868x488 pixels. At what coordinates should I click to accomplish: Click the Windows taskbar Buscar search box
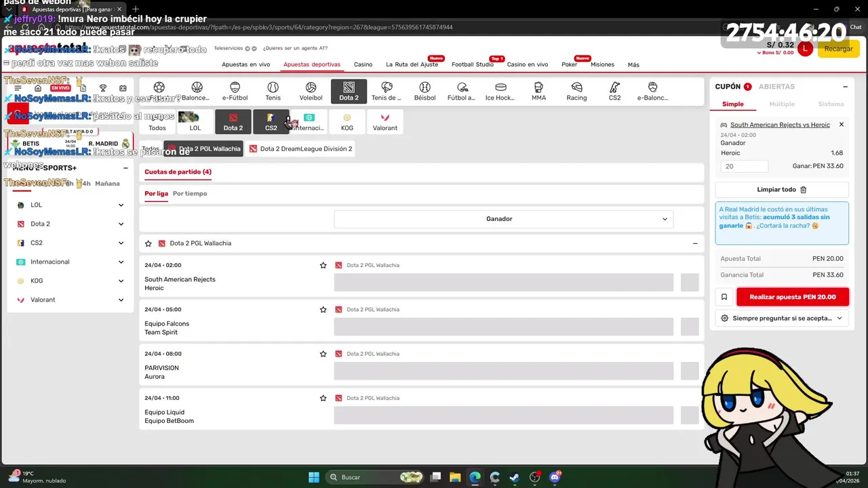(x=374, y=477)
